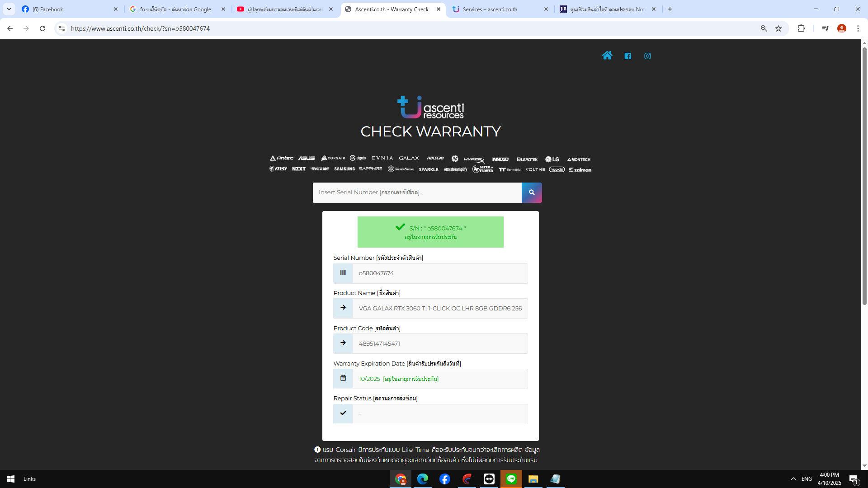The height and width of the screenshot is (488, 868).
Task: Reload the current page
Action: (42, 28)
